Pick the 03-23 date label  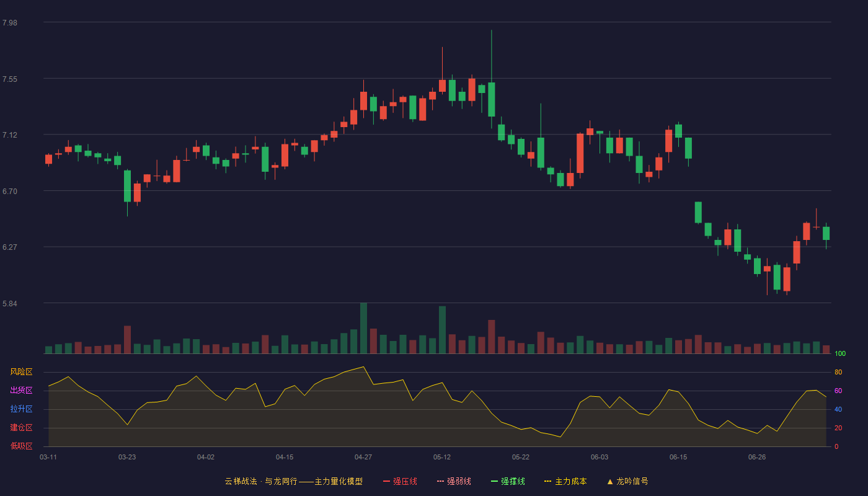click(x=127, y=457)
